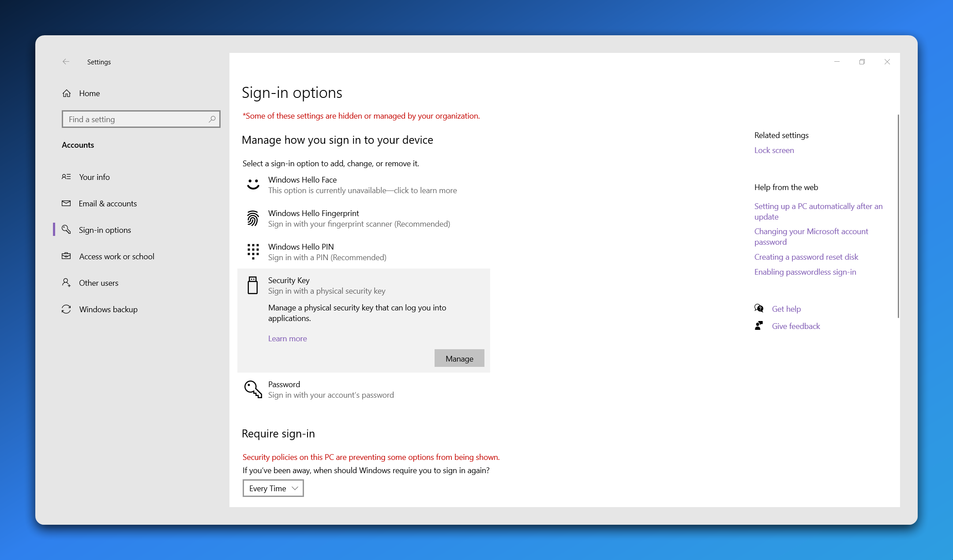The image size is (953, 560).
Task: Click the Other users person-plus icon
Action: [x=66, y=283]
